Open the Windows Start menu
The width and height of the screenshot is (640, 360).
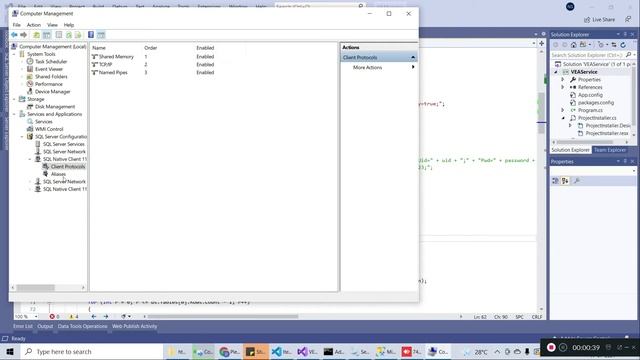(10, 351)
